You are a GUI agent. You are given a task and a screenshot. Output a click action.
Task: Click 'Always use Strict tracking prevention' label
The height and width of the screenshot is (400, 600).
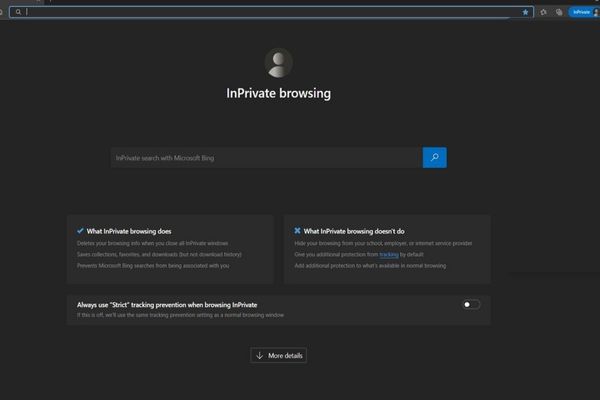[167, 305]
